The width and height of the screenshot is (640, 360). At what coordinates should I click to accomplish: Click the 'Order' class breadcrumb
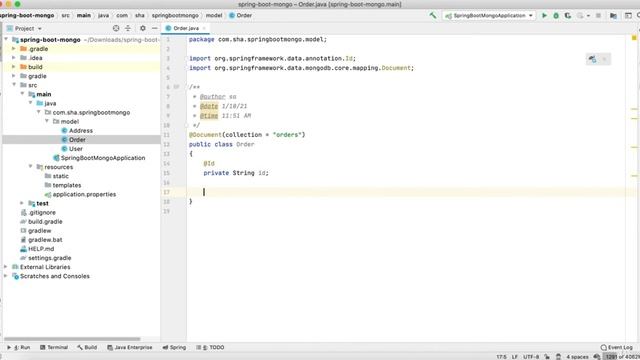click(240, 16)
